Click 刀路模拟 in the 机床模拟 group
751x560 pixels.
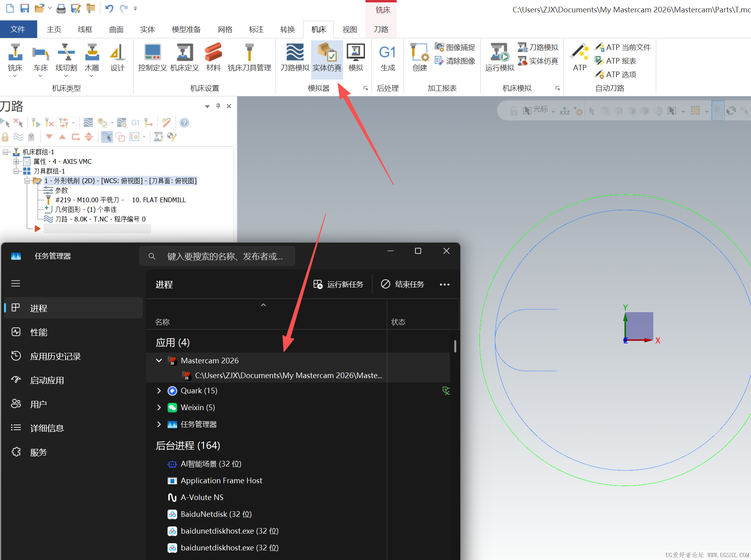click(538, 47)
